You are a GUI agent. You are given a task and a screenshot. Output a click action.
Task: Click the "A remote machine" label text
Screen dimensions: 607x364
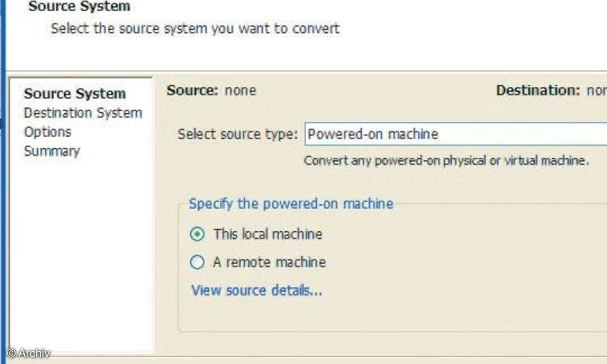click(269, 262)
